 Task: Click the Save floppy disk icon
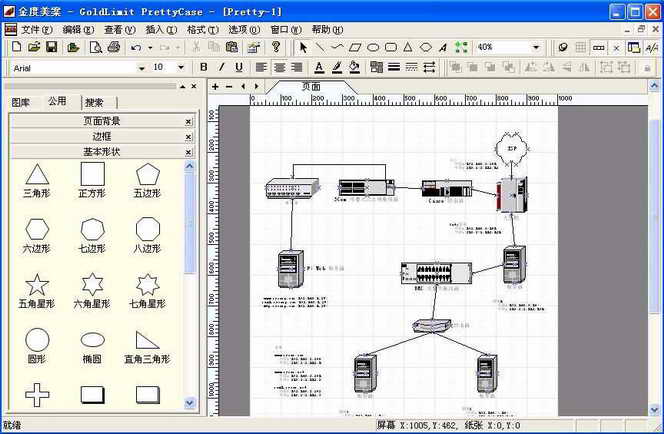[x=51, y=47]
